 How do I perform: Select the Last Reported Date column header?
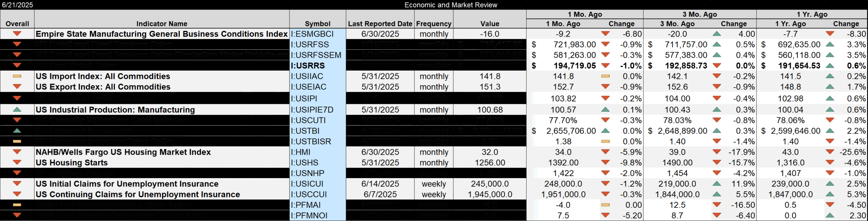pyautogui.click(x=380, y=24)
